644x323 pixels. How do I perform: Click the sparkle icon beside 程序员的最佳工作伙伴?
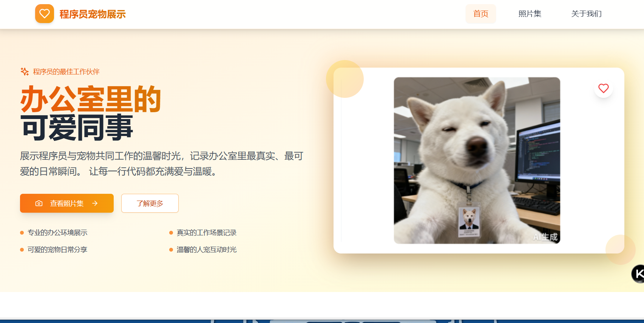coord(25,72)
